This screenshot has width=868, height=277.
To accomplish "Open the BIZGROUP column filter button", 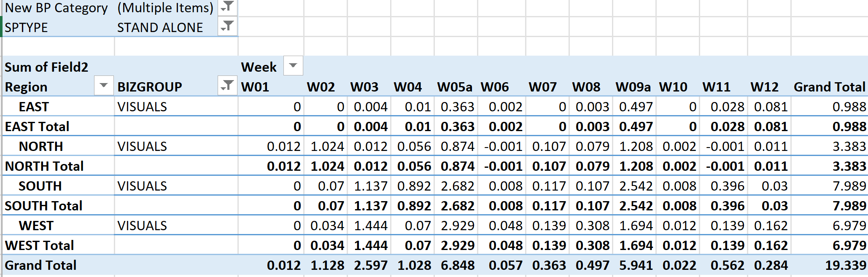I will [227, 86].
